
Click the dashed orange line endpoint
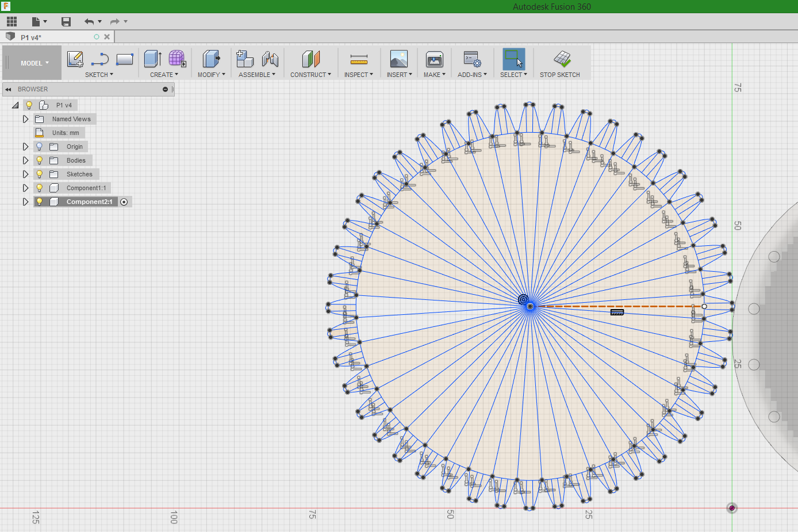tap(704, 306)
